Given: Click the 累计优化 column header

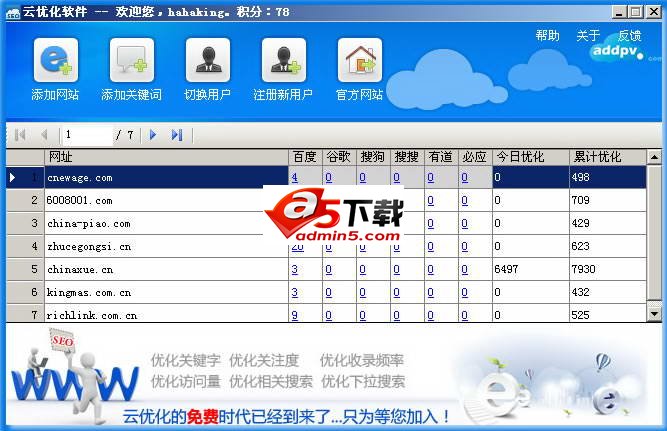Looking at the screenshot, I should (x=608, y=157).
